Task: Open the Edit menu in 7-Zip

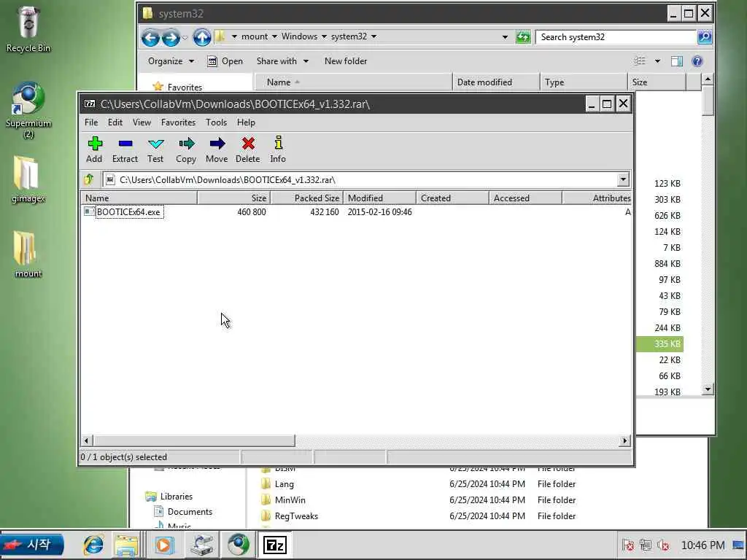Action: click(x=115, y=122)
